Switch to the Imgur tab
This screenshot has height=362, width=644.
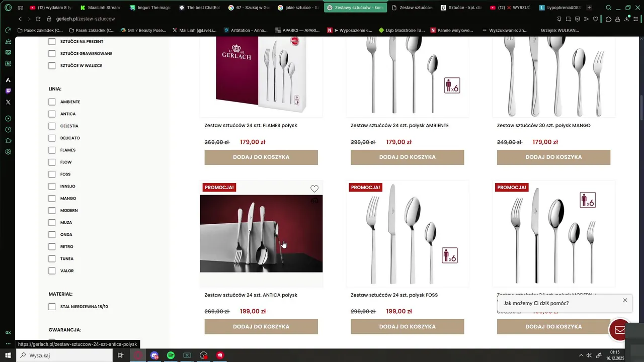click(x=150, y=8)
